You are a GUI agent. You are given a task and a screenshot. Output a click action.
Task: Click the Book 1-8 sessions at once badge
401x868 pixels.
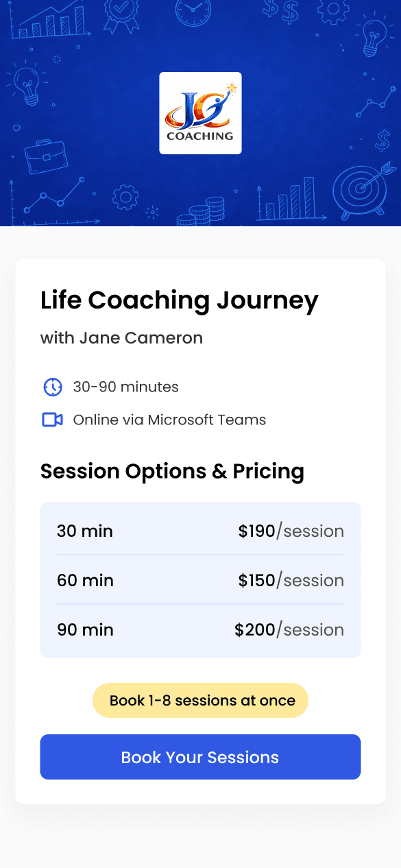200,701
